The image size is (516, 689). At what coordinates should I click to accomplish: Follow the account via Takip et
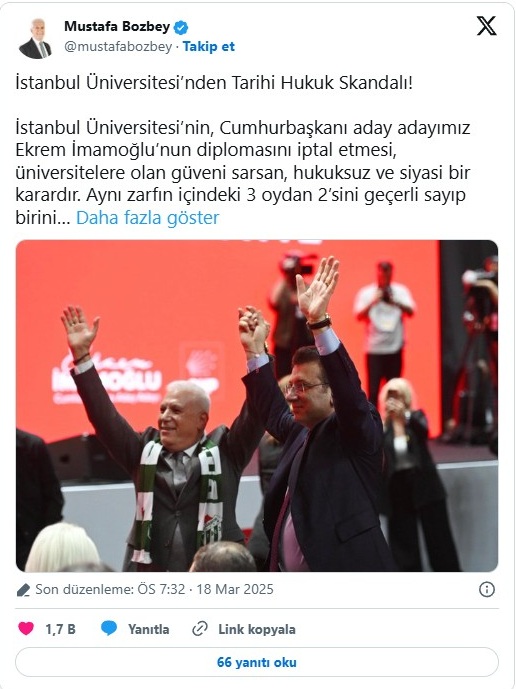tap(208, 47)
